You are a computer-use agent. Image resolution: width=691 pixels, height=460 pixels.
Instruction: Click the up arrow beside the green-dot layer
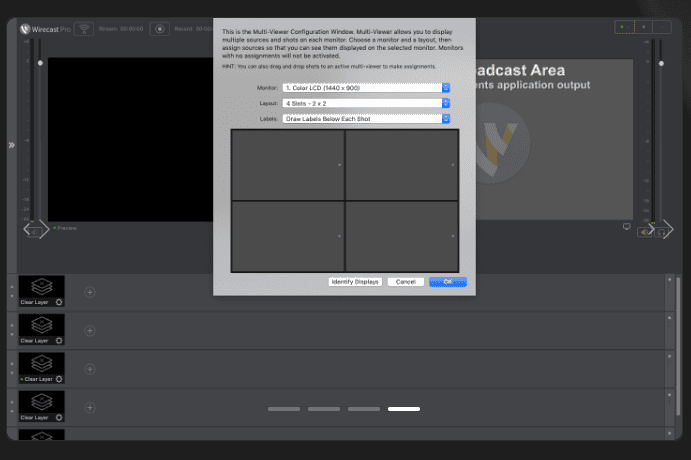tap(12, 364)
